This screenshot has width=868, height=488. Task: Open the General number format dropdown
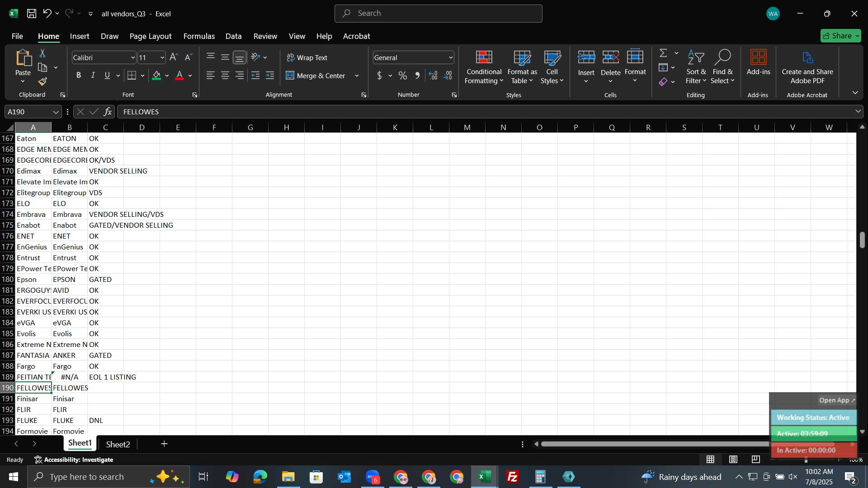[451, 58]
